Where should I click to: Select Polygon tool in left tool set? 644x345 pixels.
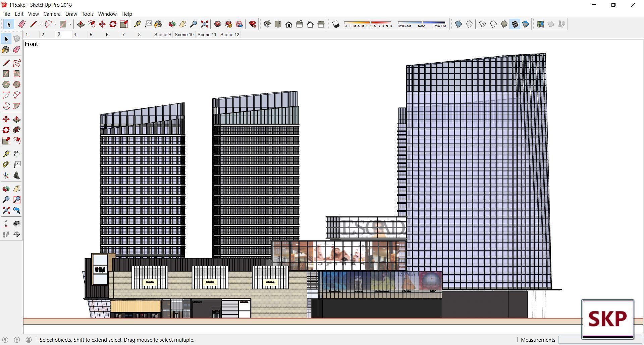(x=17, y=84)
